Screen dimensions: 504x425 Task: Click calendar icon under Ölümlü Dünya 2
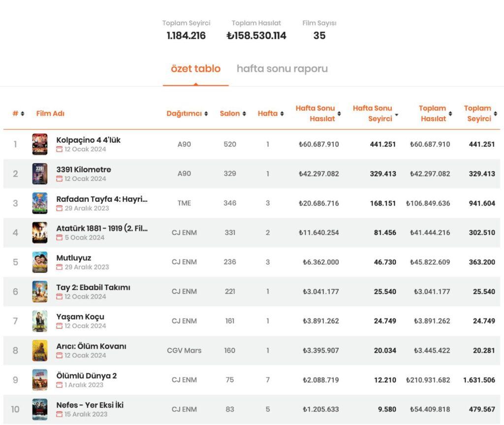click(60, 385)
